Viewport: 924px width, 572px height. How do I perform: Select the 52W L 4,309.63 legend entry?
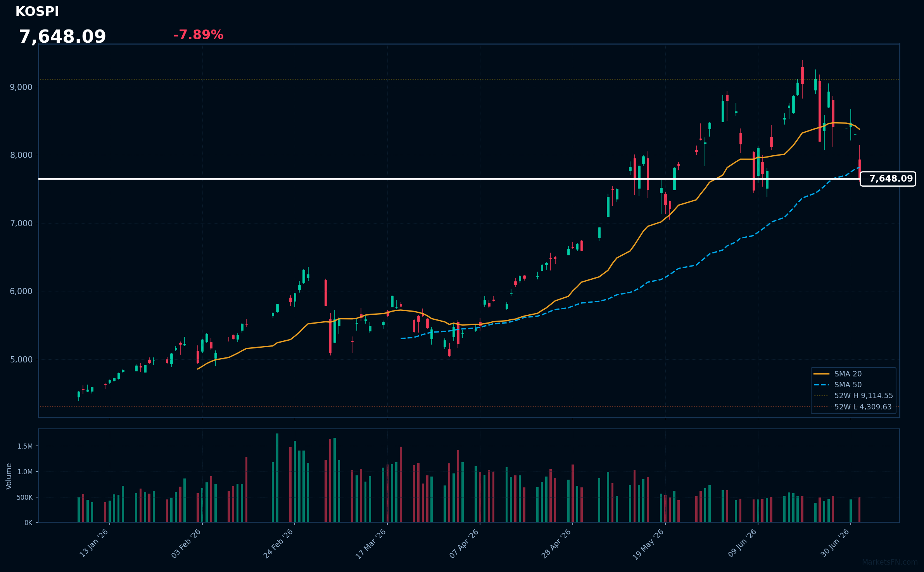point(853,407)
